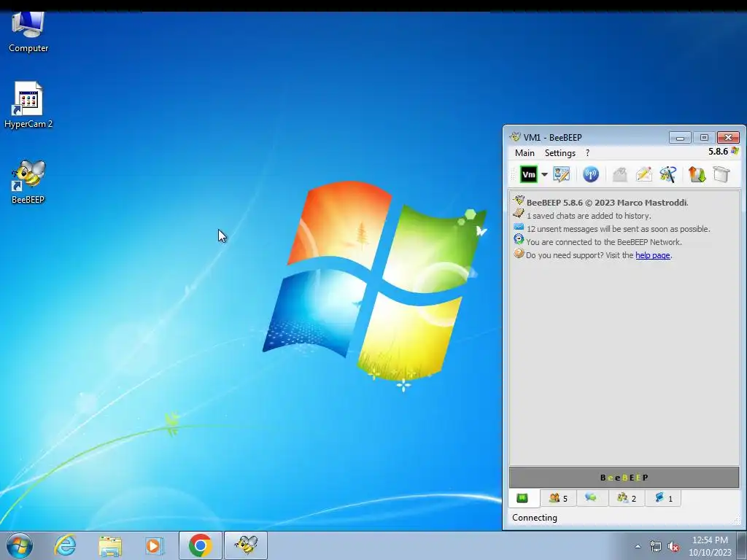
Task: Maximize the BeeBEEP window
Action: [x=704, y=138]
